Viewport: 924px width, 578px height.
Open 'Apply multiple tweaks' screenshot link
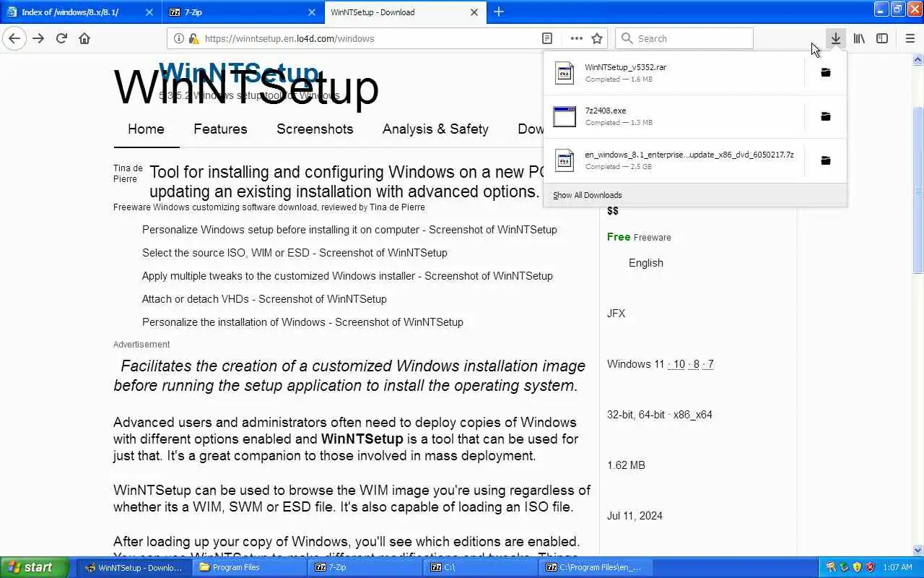coord(347,276)
